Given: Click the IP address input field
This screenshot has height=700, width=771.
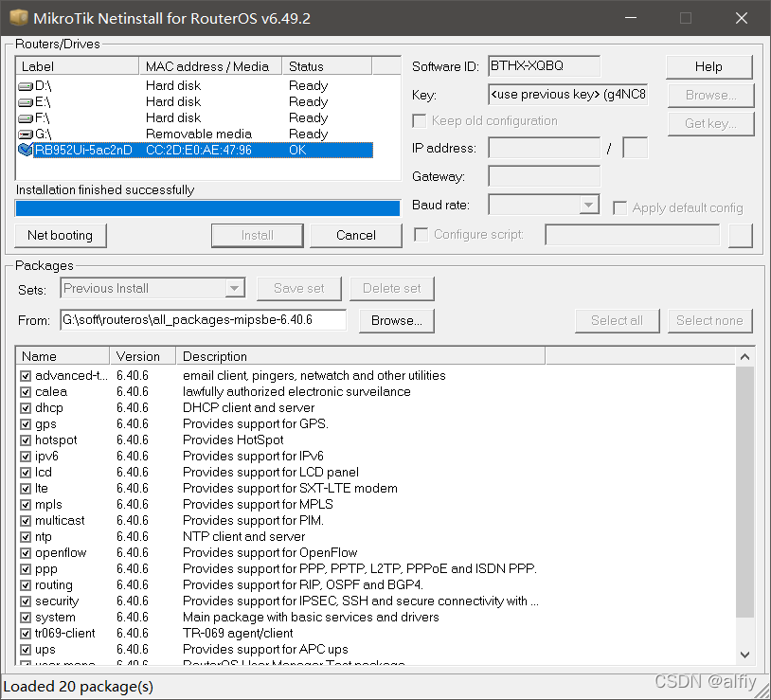Looking at the screenshot, I should [x=544, y=148].
